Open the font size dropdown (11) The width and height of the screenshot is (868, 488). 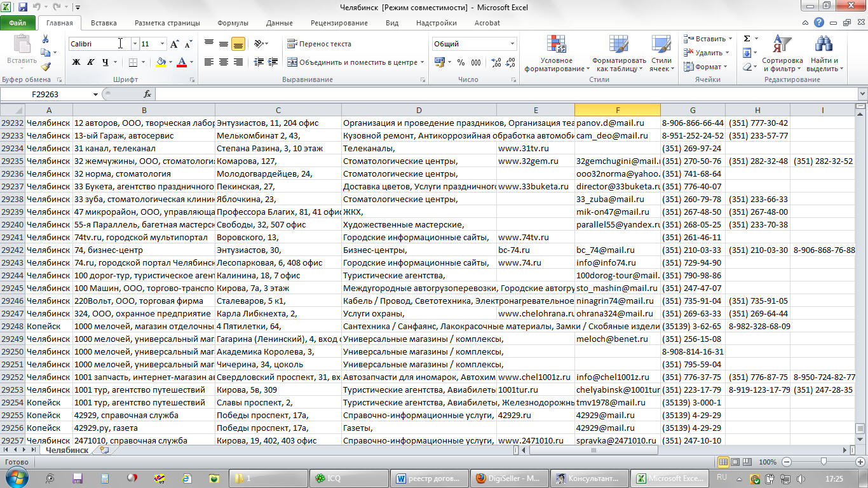(162, 44)
